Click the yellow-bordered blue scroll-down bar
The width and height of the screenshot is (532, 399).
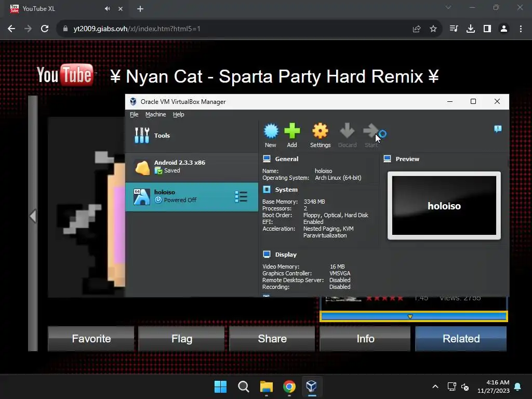(x=414, y=316)
